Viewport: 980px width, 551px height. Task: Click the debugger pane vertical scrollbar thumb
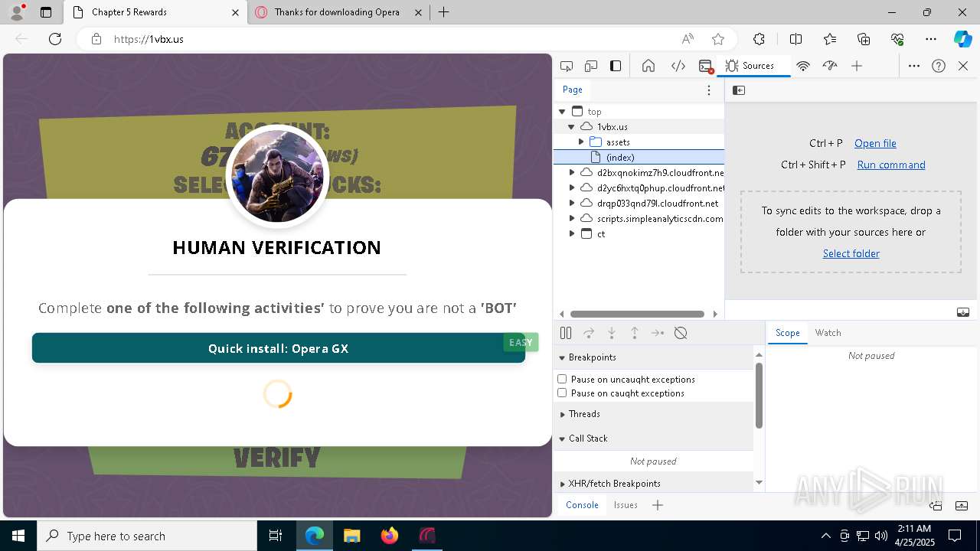pyautogui.click(x=759, y=396)
